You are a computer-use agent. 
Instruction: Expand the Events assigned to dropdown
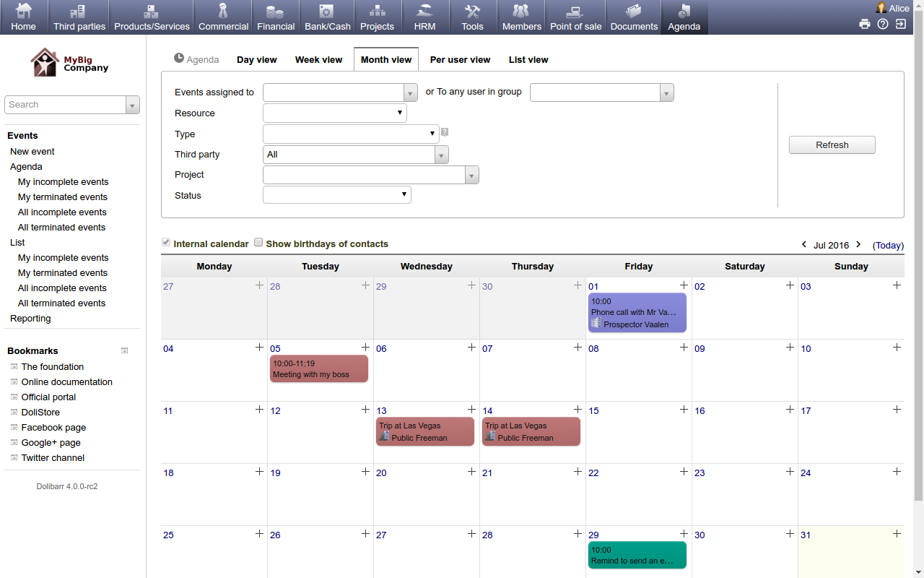pos(340,92)
